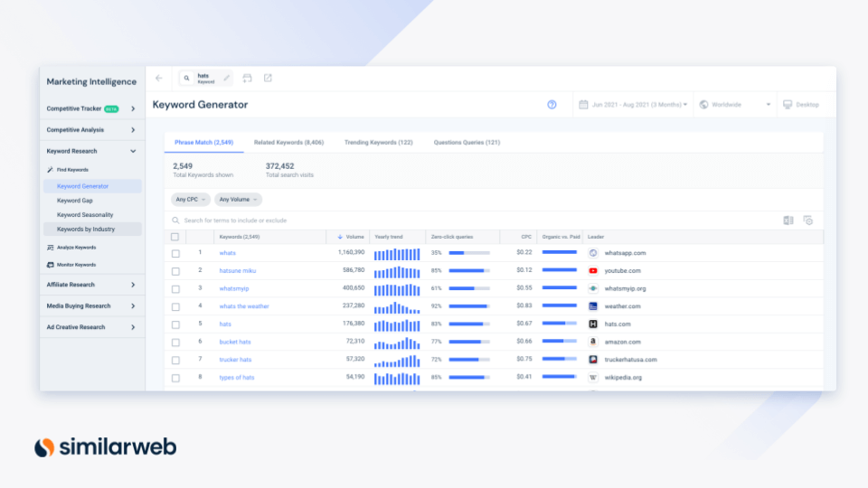Click the table column settings icon

[x=807, y=221]
